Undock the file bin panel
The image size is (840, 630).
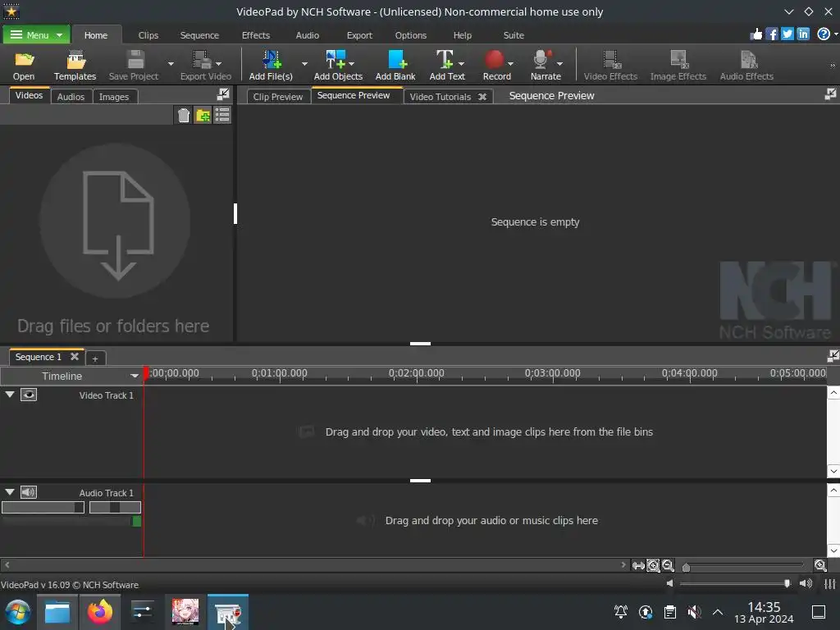click(223, 95)
